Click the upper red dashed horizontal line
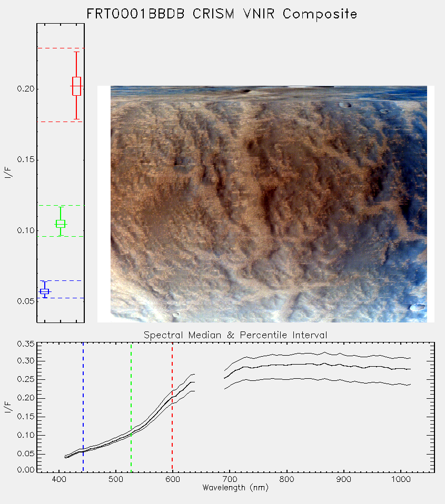 coord(61,48)
